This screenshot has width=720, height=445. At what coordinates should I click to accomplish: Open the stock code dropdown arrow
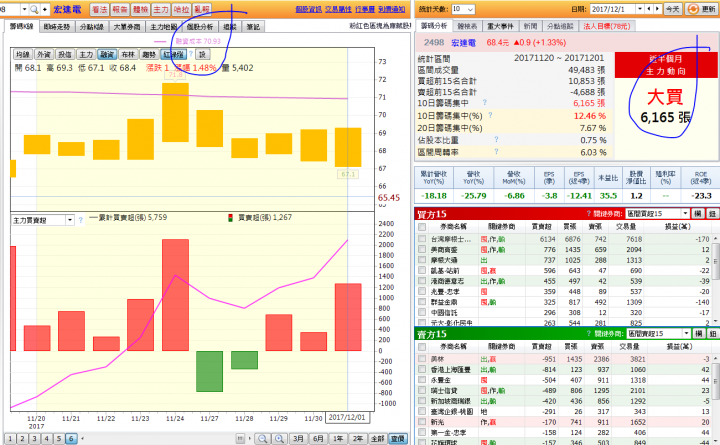[24, 9]
